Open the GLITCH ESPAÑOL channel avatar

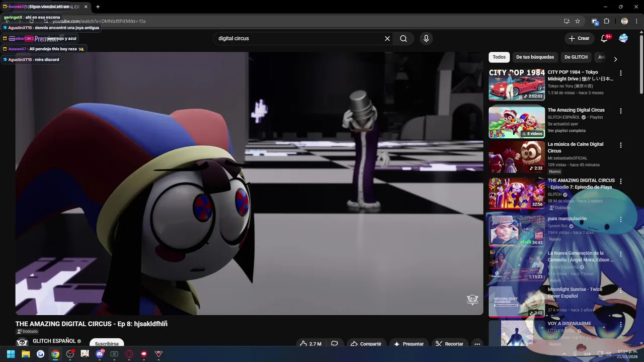click(x=22, y=343)
